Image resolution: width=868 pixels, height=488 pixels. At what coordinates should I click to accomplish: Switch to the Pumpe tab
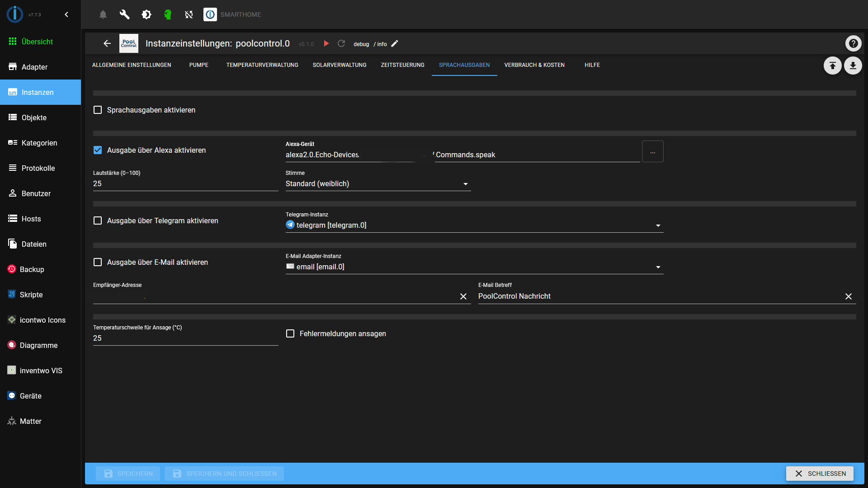pos(198,65)
